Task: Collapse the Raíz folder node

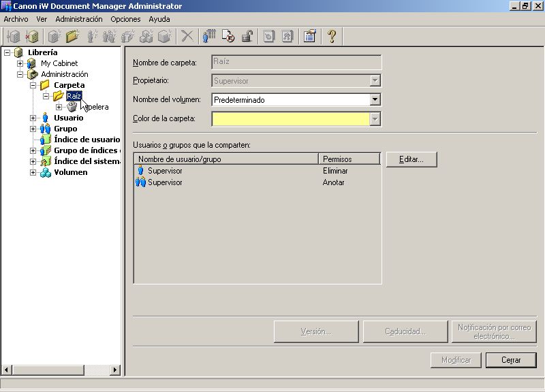Action: click(46, 96)
